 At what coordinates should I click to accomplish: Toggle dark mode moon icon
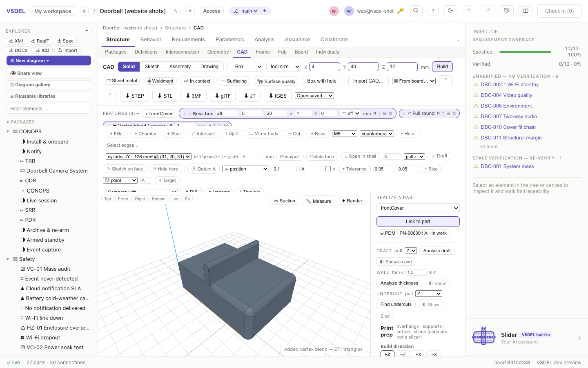(x=450, y=11)
